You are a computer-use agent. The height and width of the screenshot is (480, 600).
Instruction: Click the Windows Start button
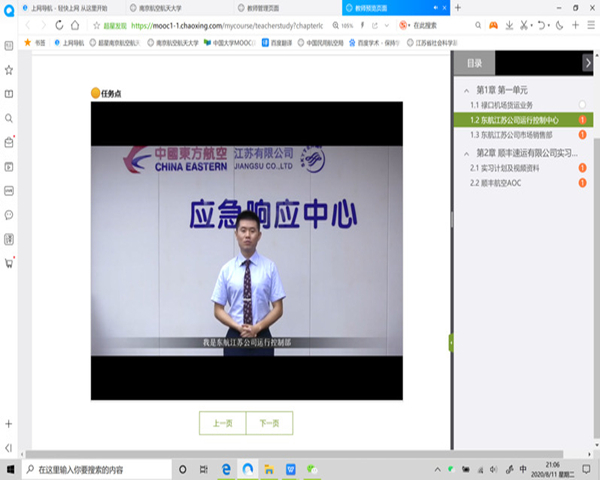(10, 469)
